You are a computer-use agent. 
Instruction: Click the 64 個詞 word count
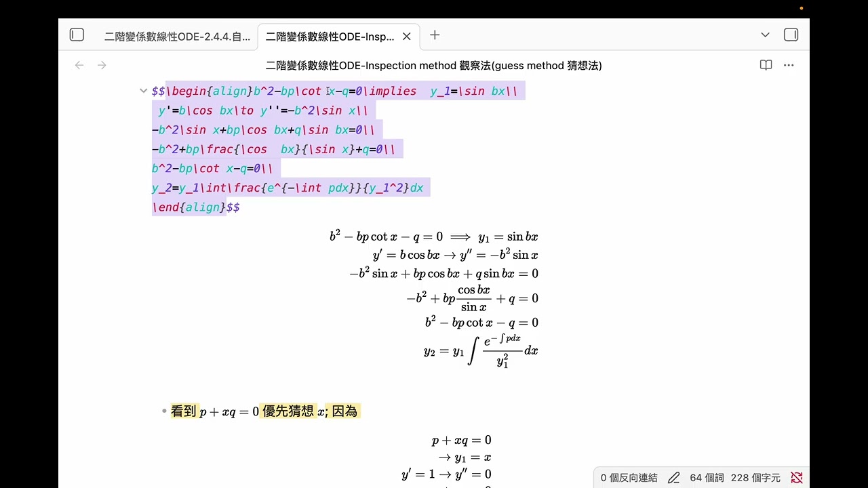[706, 478]
